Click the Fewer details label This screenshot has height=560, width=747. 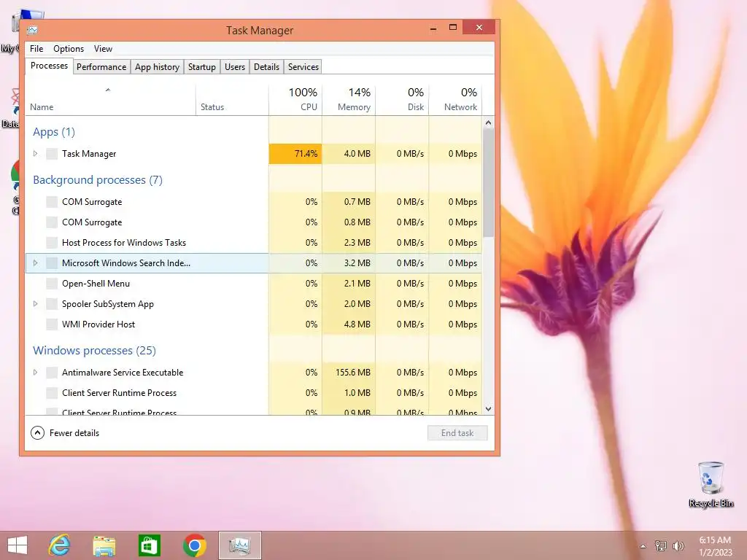click(x=74, y=433)
